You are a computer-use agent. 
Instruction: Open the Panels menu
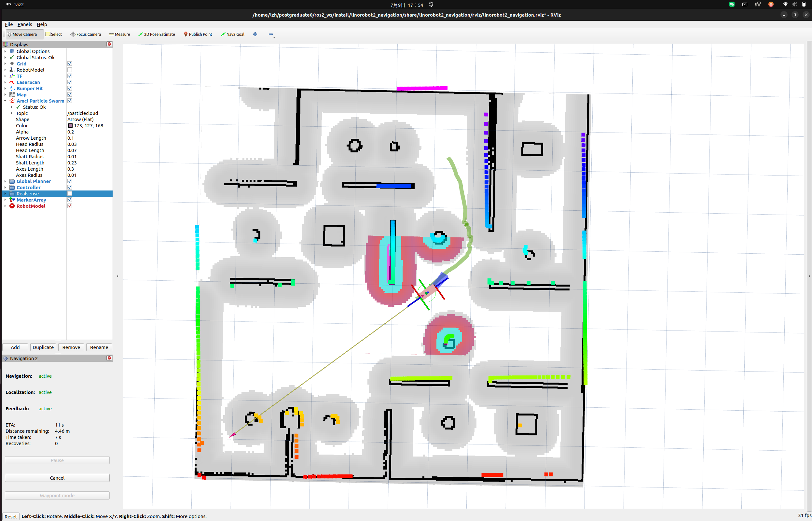pos(25,24)
